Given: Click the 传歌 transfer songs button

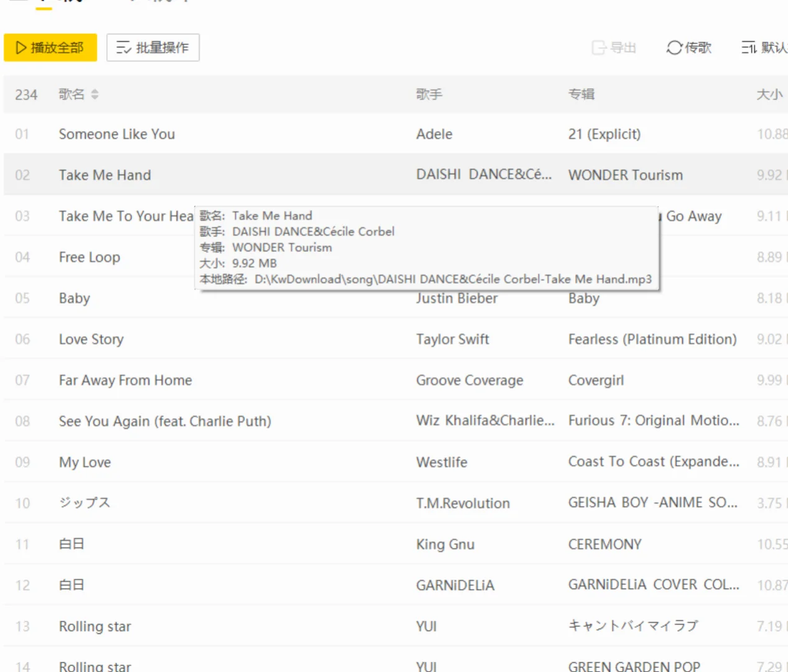Looking at the screenshot, I should click(x=689, y=47).
